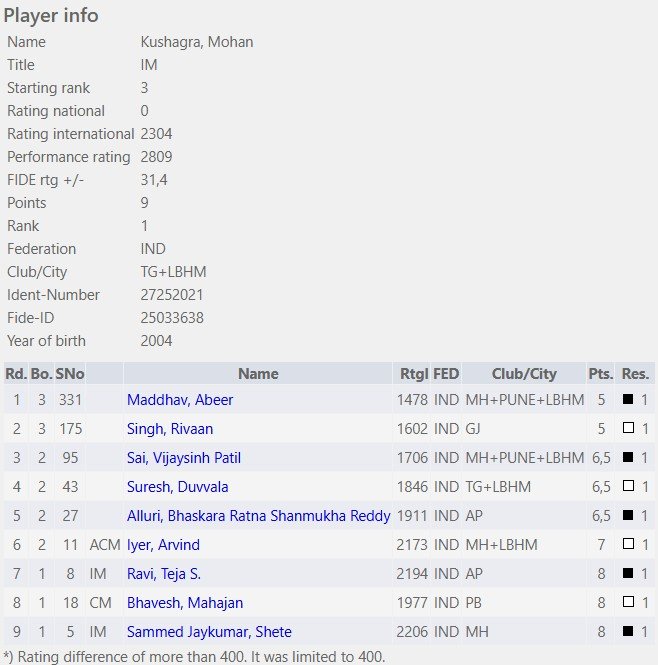
Task: Open Sammed Jaykumar, Shete link
Action: (209, 631)
